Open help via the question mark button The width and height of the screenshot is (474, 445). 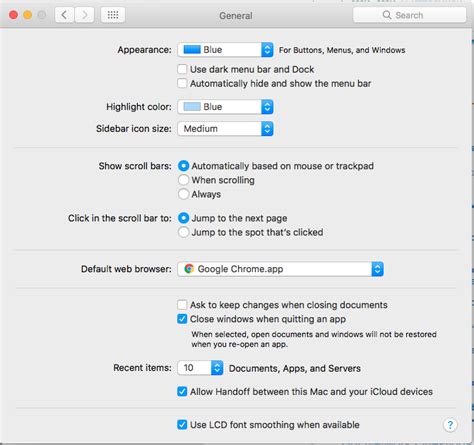(x=450, y=425)
